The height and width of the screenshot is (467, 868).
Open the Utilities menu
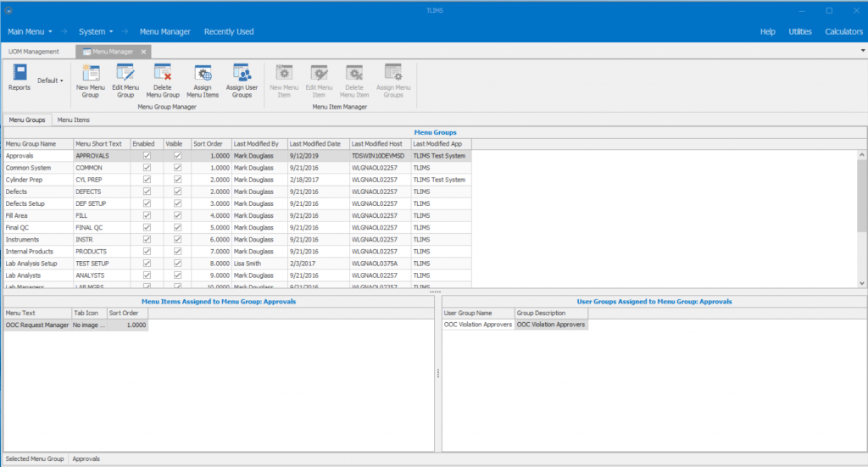tap(800, 31)
